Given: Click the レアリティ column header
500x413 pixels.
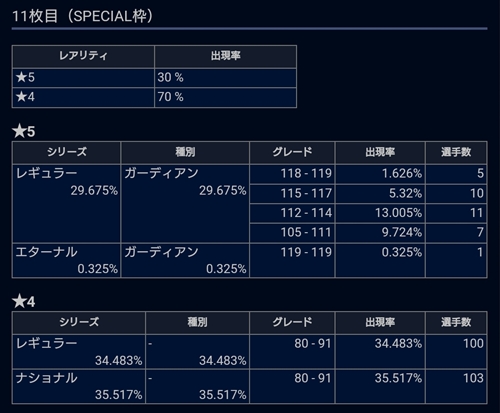Looking at the screenshot, I should coord(83,56).
